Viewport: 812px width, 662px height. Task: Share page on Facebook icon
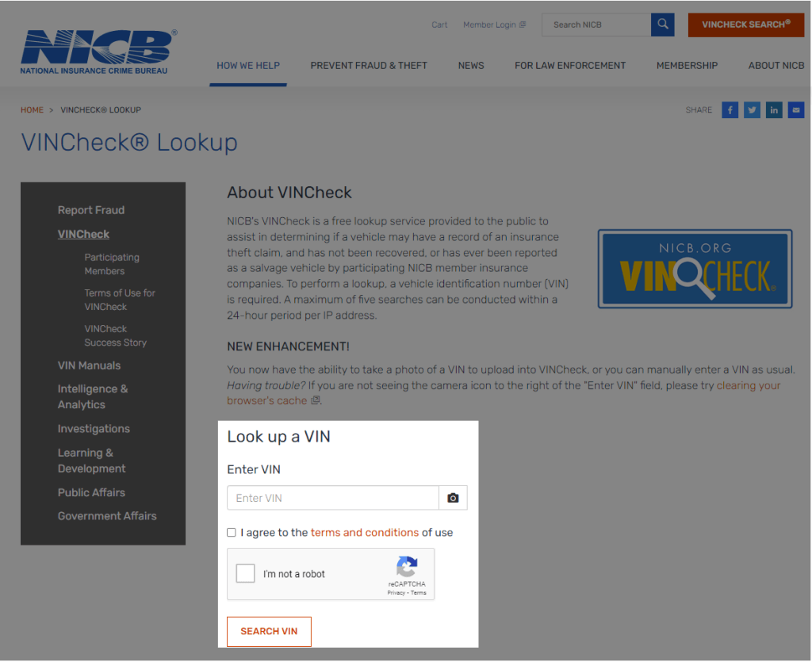point(730,109)
